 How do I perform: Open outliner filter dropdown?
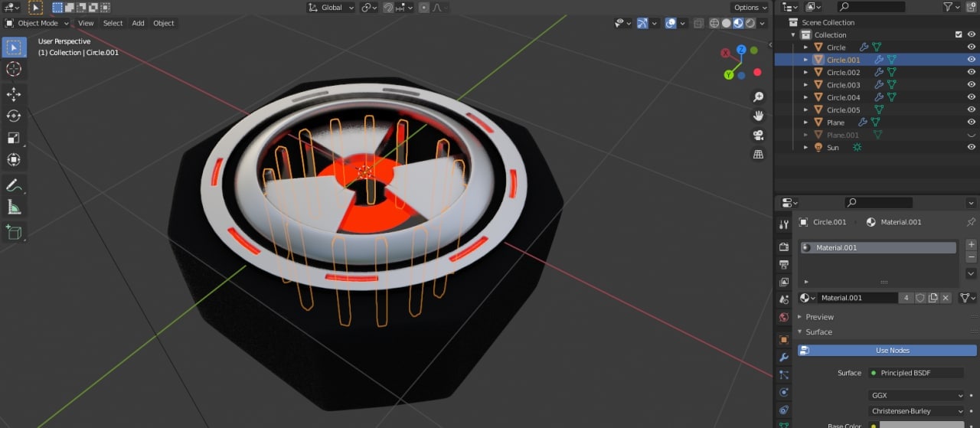click(x=952, y=7)
